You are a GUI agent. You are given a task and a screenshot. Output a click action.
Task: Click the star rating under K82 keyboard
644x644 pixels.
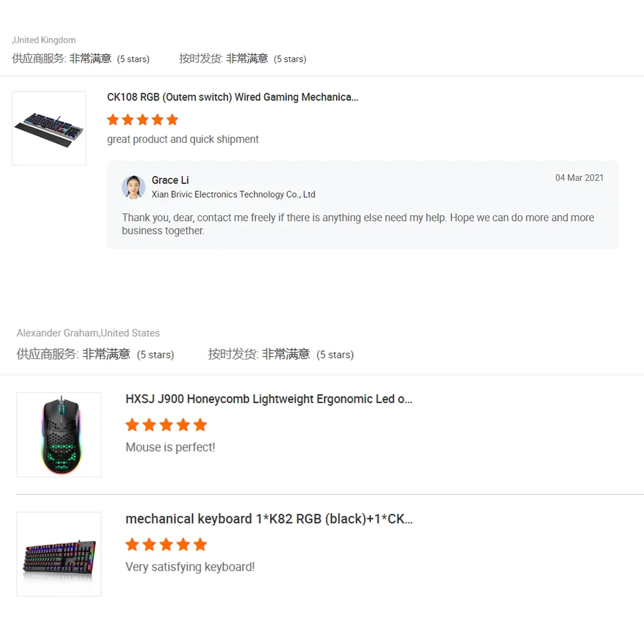pos(166,544)
